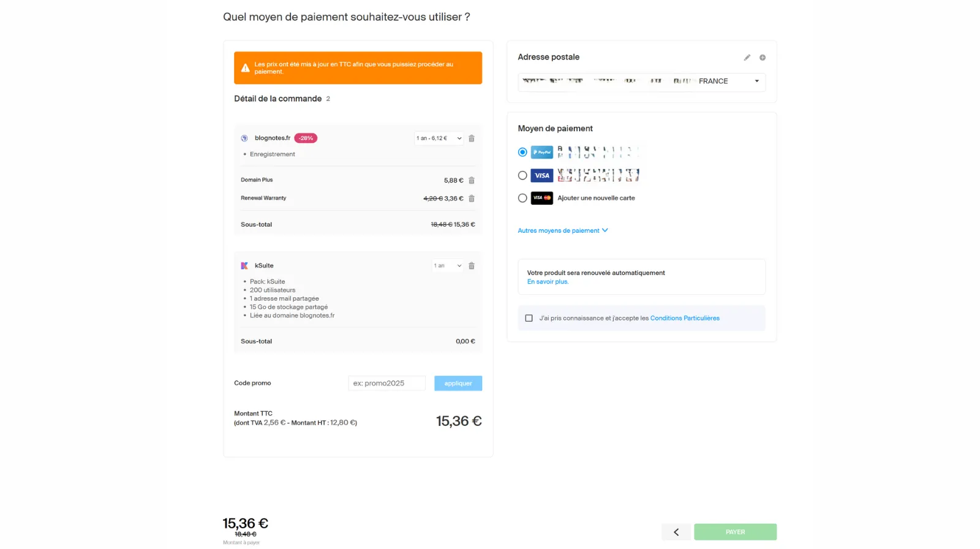Screen dimensions: 980x549
Task: Remove Renewal Warranty with trash icon
Action: (472, 199)
